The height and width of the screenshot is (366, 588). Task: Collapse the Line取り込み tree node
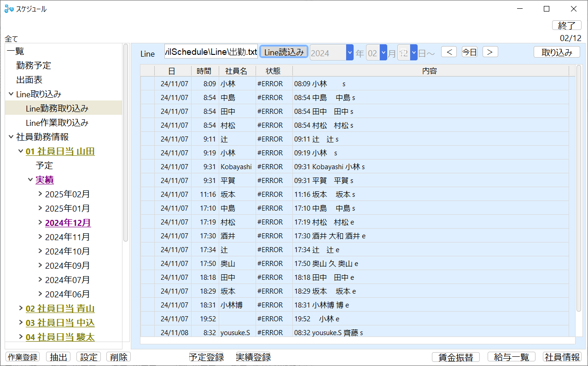click(11, 94)
